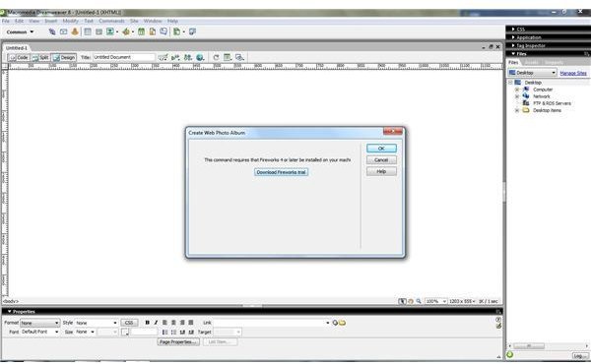Click the Server-Side Include icon
This screenshot has width=591, height=364.
coord(153,32)
